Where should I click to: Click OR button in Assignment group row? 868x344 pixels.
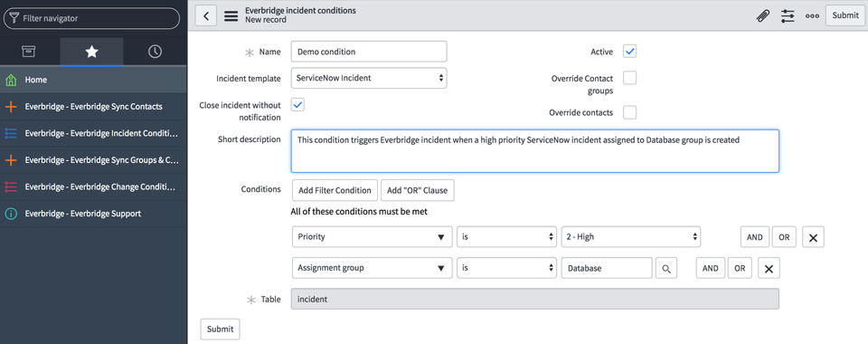tap(741, 268)
